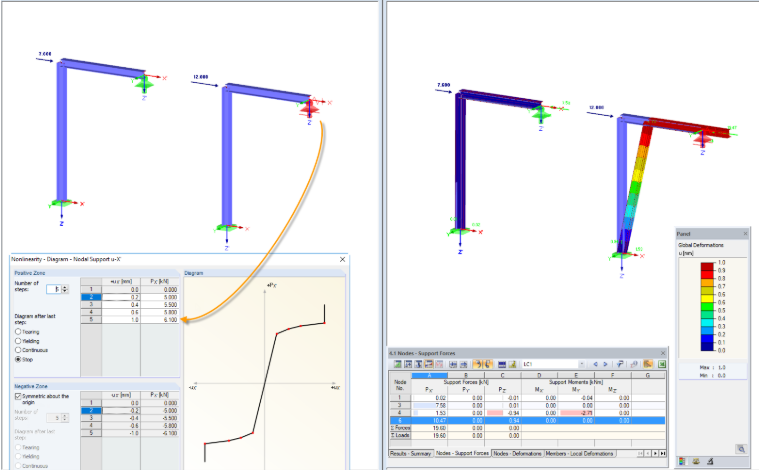Click the second icon in Support Forces toolbar
Screen dimensions: 760x470
click(408, 364)
